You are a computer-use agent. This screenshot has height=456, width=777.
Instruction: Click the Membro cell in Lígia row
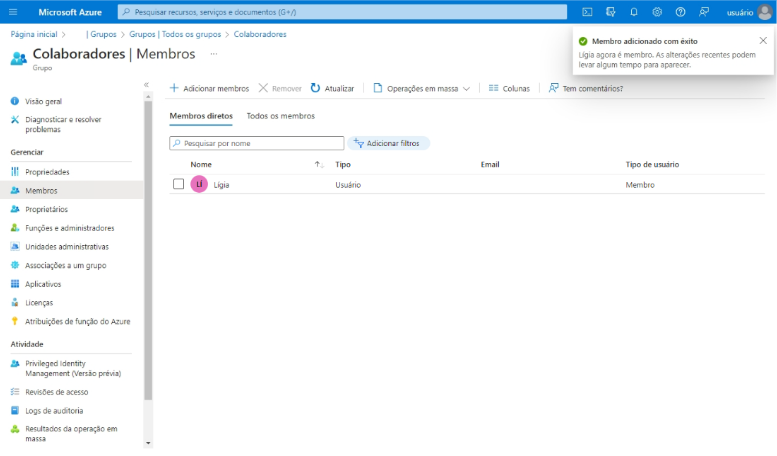[640, 185]
